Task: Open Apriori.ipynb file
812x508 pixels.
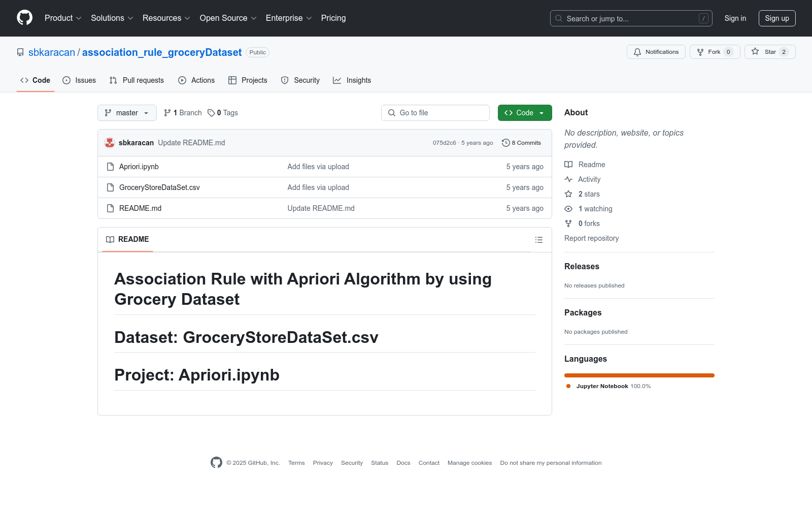Action: coord(139,167)
